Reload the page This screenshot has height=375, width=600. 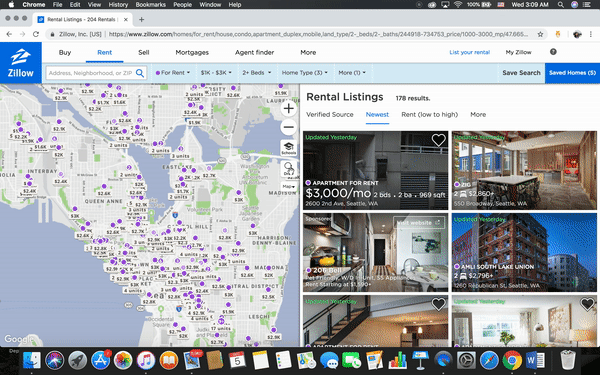tap(36, 34)
